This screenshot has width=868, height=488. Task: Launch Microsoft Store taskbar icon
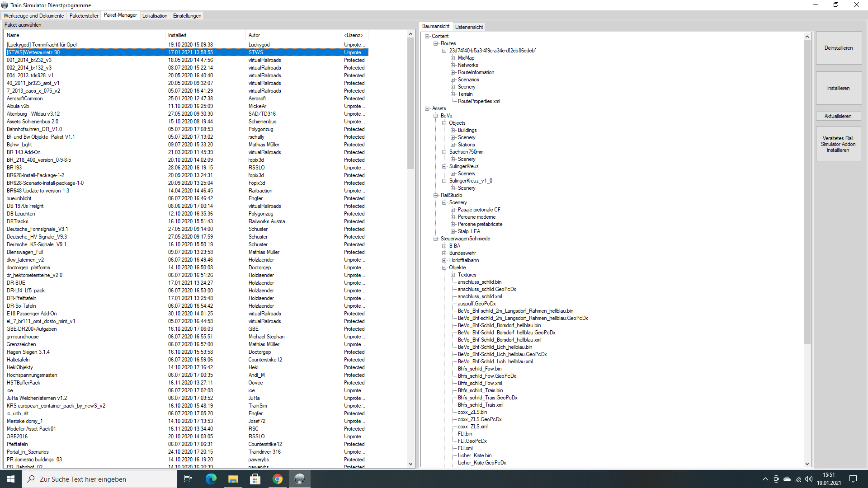(x=255, y=479)
